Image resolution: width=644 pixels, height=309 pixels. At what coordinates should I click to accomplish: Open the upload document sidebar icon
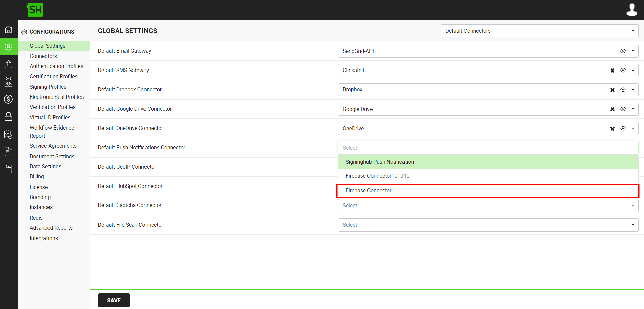point(8,64)
